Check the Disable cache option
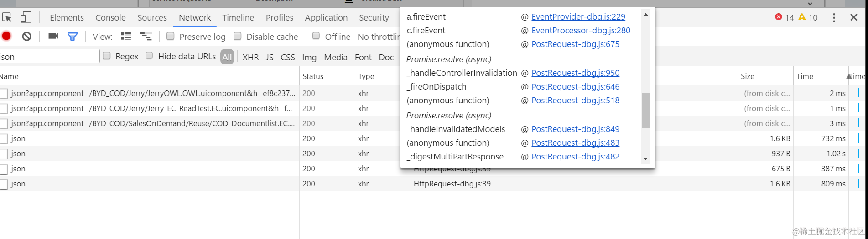This screenshot has height=239, width=868. (x=238, y=36)
